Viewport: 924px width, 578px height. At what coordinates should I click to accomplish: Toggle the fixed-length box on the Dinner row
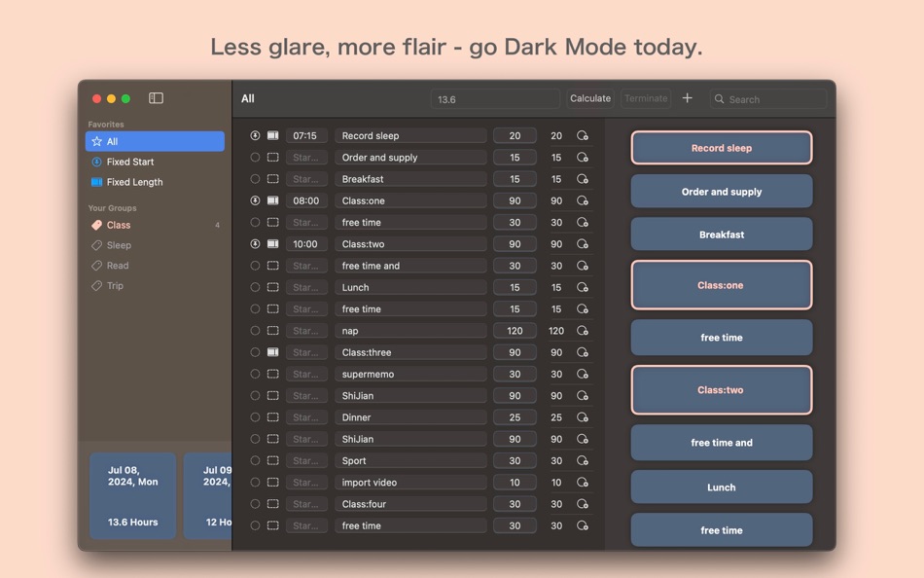click(x=273, y=416)
